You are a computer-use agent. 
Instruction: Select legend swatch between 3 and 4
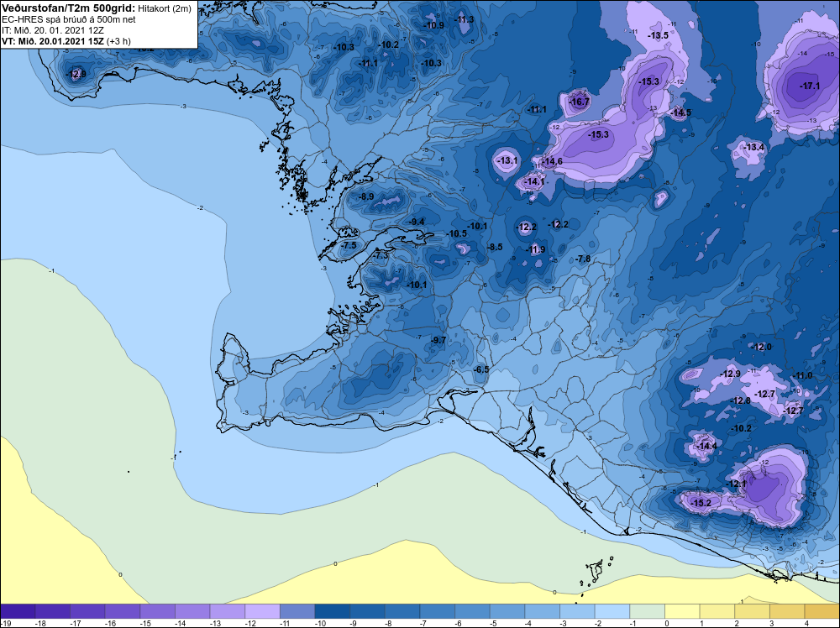click(x=787, y=611)
